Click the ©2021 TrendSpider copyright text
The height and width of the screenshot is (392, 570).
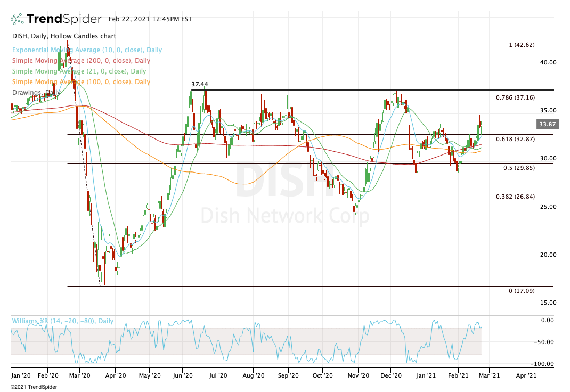pyautogui.click(x=34, y=387)
